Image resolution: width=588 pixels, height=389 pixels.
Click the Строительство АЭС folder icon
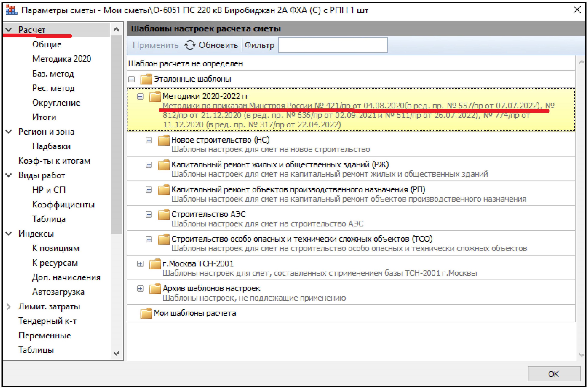[164, 214]
